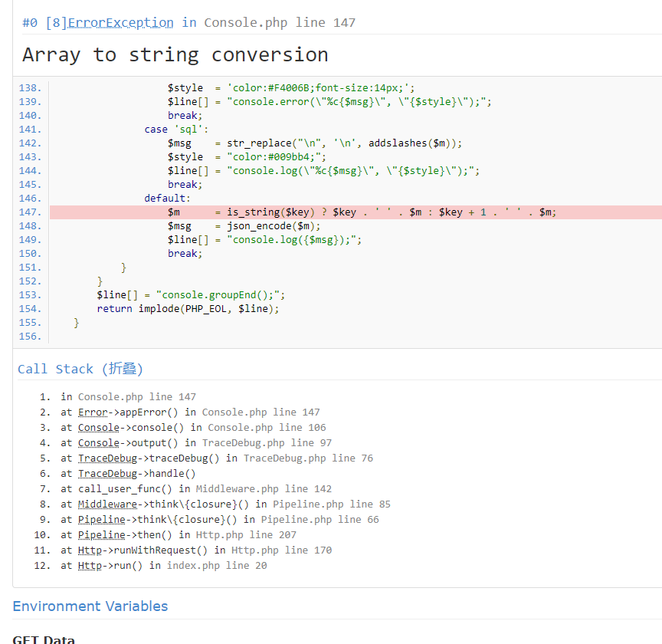Viewport: 662px width, 644px height.
Task: Click 'Pipeline.php line 85' in stack row 8
Action: (332, 504)
